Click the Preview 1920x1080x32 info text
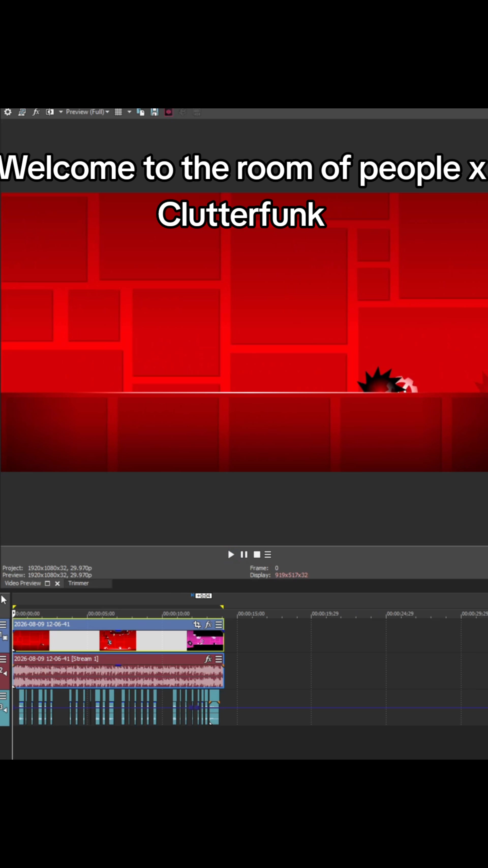 [47, 575]
